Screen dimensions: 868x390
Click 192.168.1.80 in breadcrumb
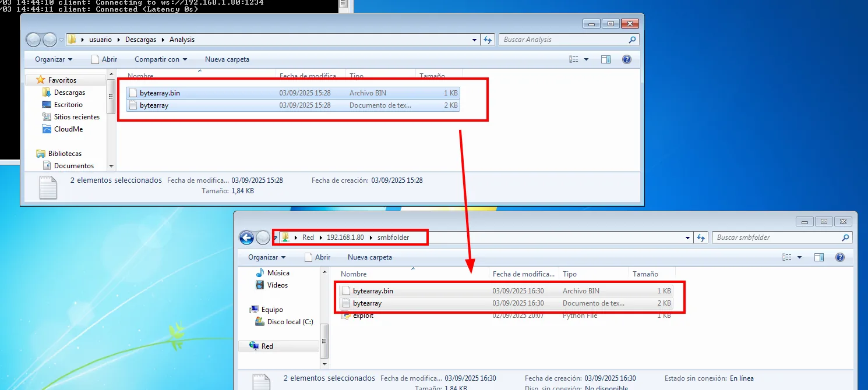click(x=345, y=237)
